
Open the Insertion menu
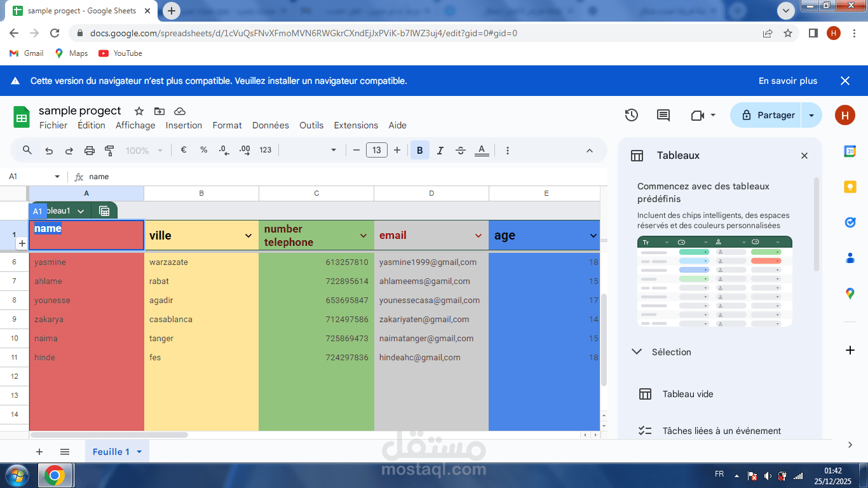[183, 125]
